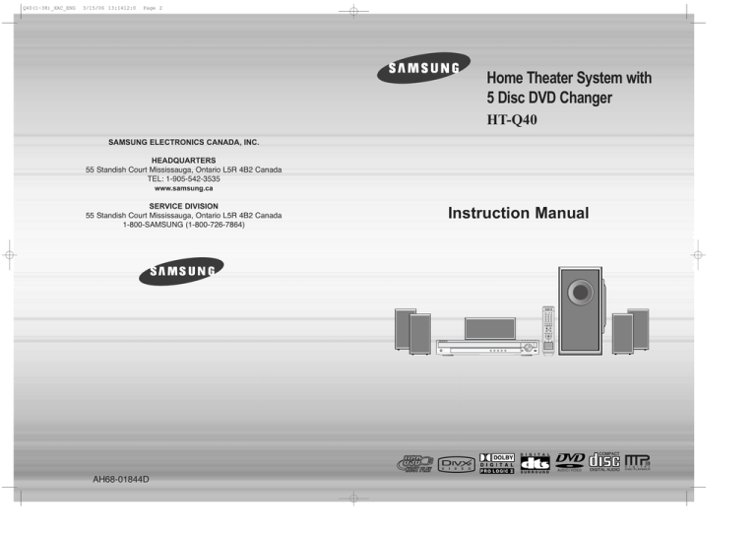This screenshot has width=756, height=535.
Task: Click the part number AH68-01844D
Action: pos(121,480)
